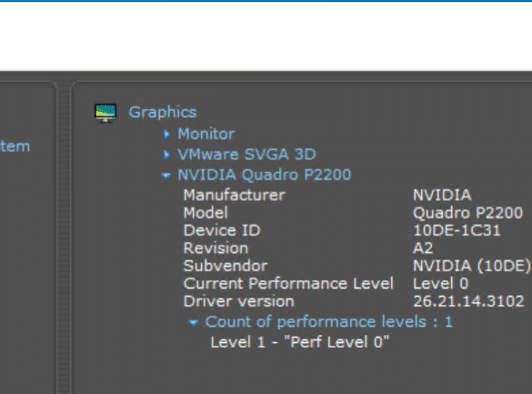Select Count of performance levels : 1
Image resolution: width=532 pixels, height=394 pixels.
pos(329,322)
